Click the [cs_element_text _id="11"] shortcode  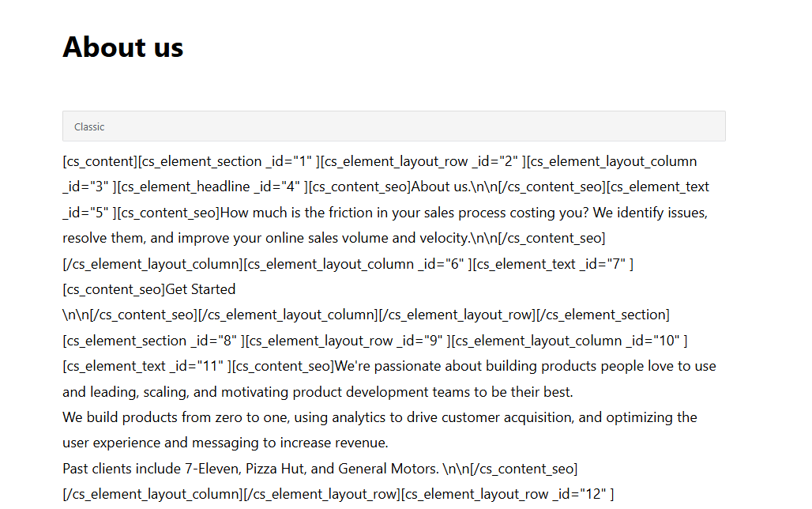point(146,366)
